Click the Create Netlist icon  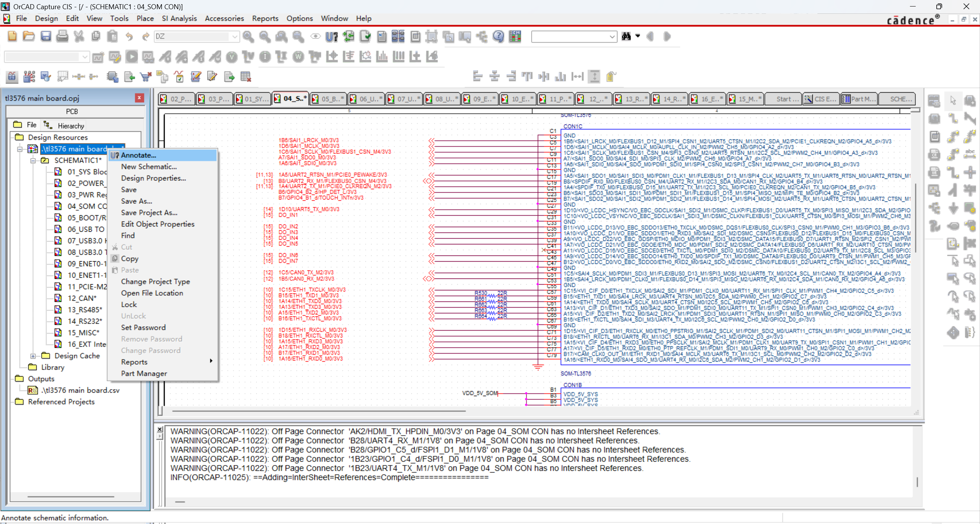(x=382, y=36)
